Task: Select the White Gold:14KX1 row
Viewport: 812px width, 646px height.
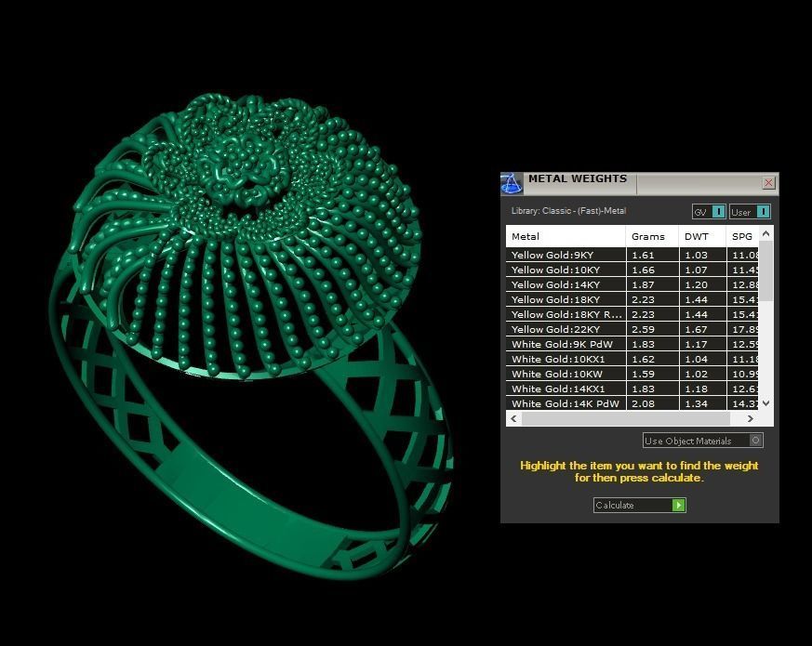Action: tap(632, 389)
